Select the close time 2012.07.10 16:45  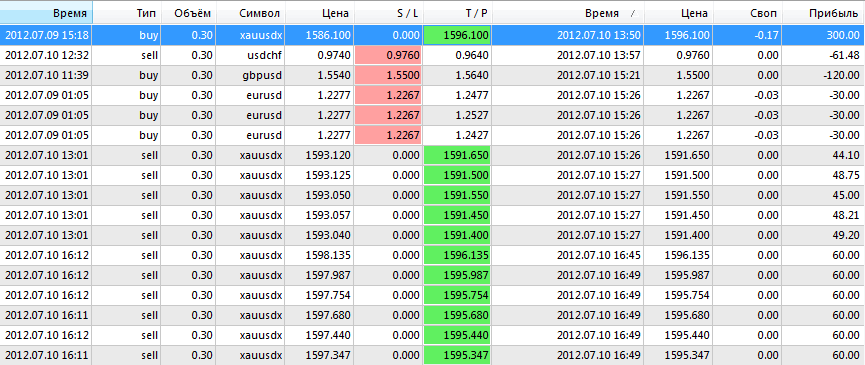(599, 255)
